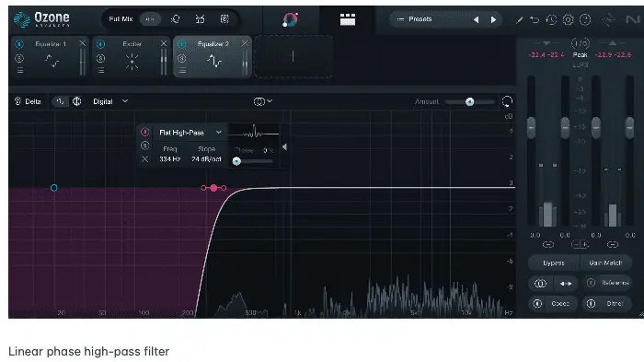The width and height of the screenshot is (644, 362).
Task: Click the undo arrow icon
Action: [535, 19]
